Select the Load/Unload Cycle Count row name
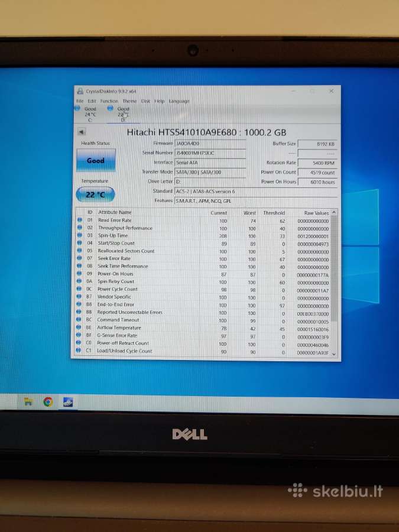 (x=125, y=351)
